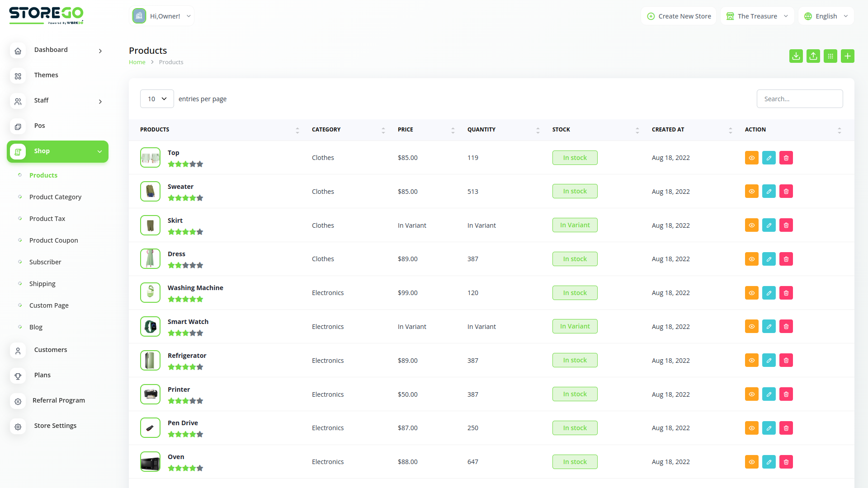The image size is (868, 488).
Task: Click the Create New Store button
Action: pyautogui.click(x=678, y=16)
